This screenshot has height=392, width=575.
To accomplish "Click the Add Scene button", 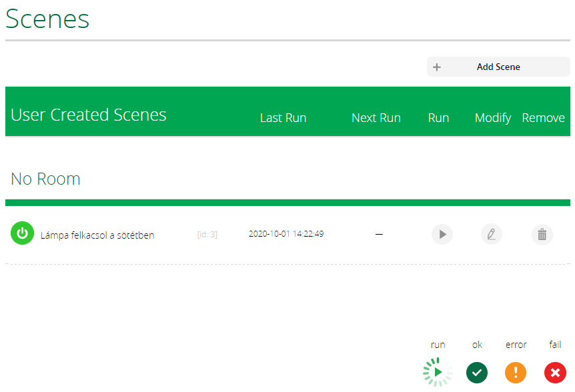I will 498,67.
